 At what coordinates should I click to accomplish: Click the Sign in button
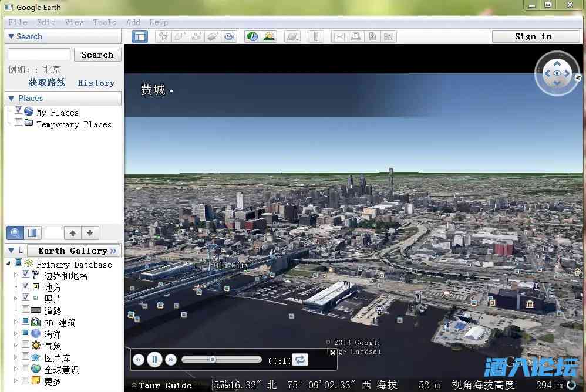coord(536,36)
